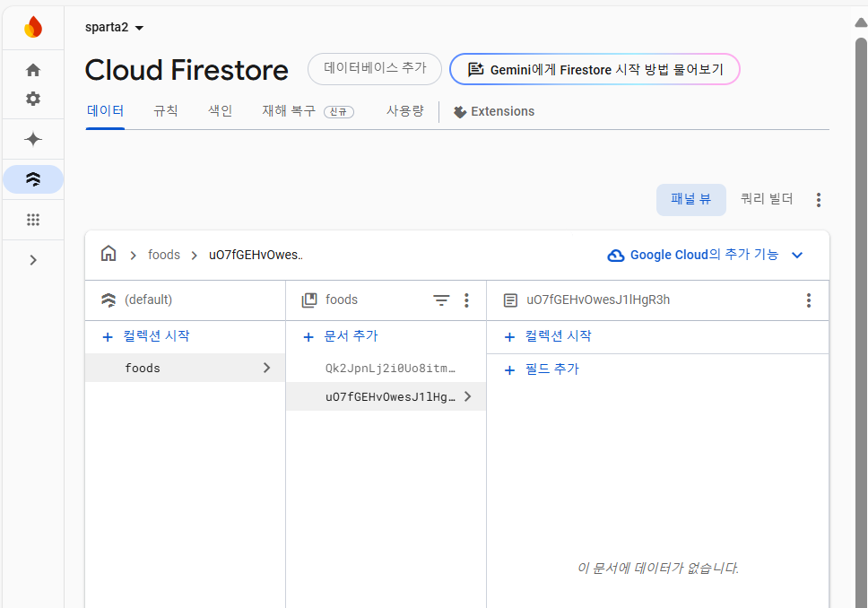Click the Firebase flame logo
Viewport: 868px width, 608px height.
(33, 27)
